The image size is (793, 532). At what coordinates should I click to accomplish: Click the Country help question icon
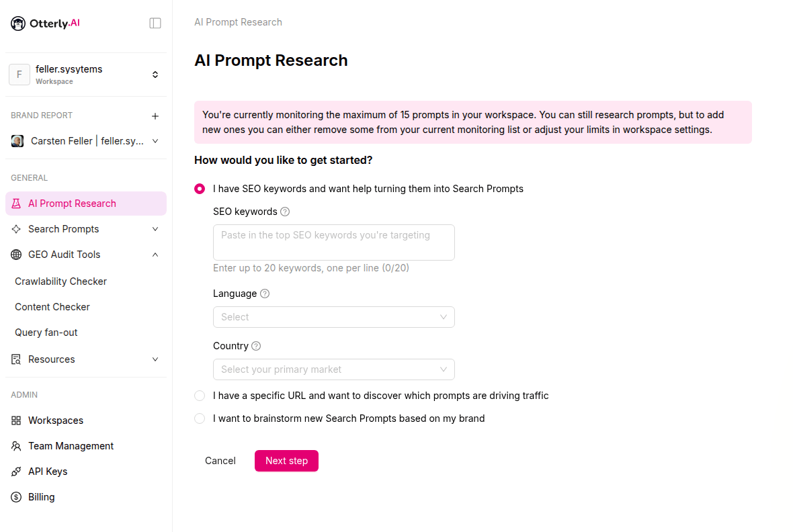pyautogui.click(x=256, y=346)
